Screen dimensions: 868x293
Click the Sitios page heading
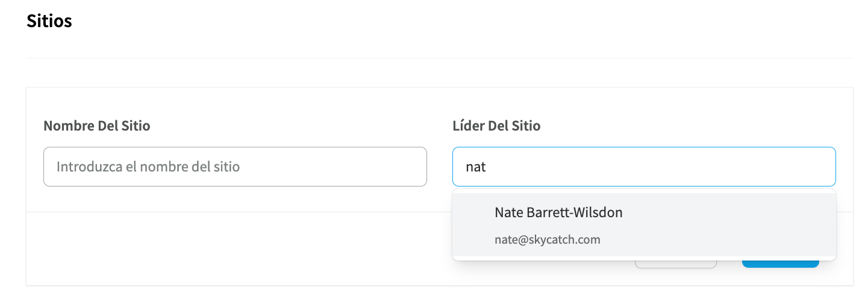click(49, 21)
